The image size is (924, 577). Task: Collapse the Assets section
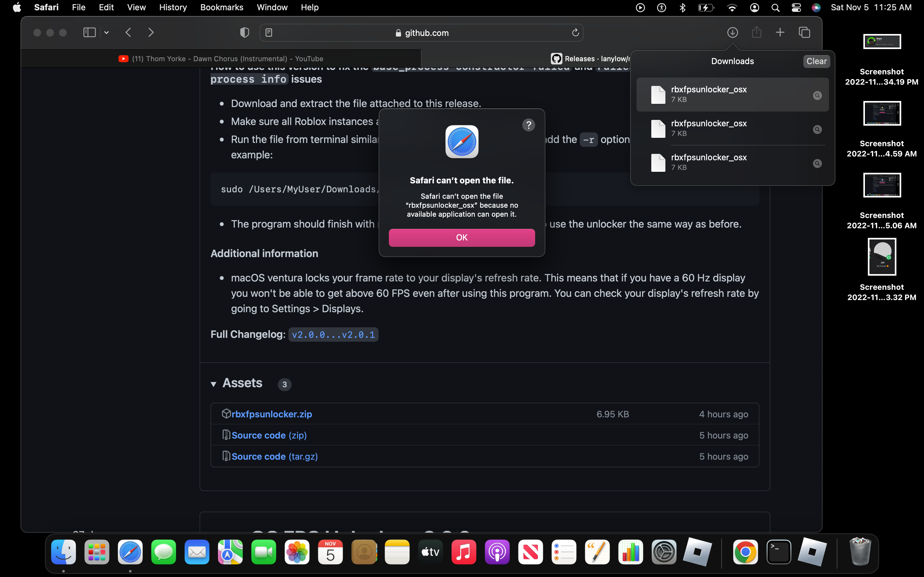[x=214, y=384]
